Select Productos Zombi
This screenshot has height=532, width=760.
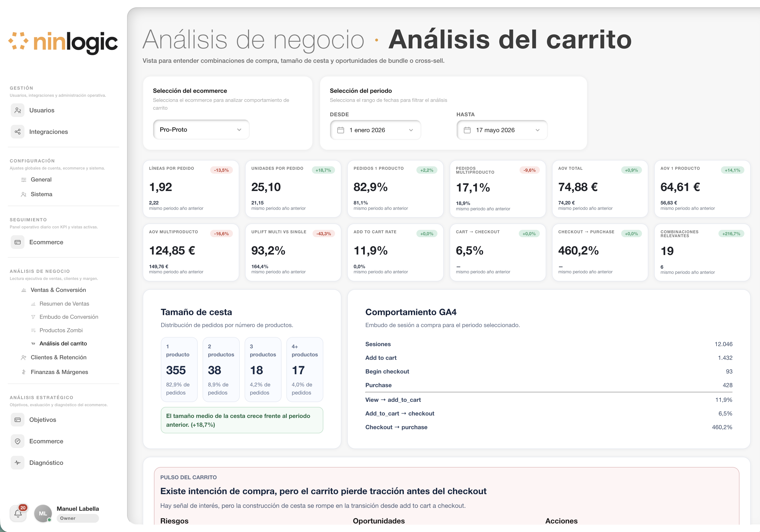tap(61, 330)
